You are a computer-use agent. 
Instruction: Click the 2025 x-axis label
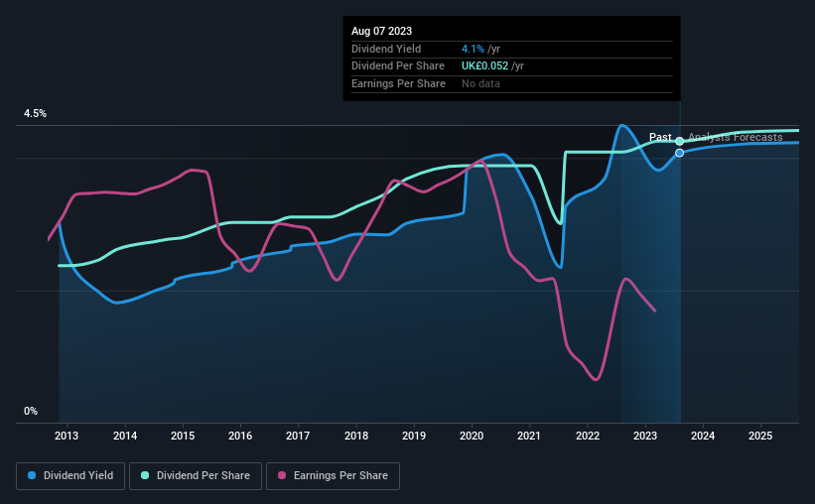point(760,436)
